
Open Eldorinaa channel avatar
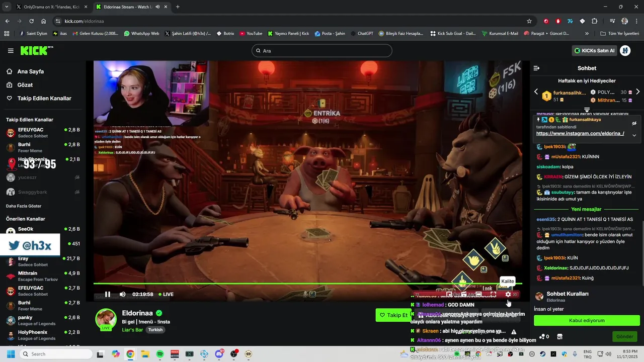[x=106, y=319]
